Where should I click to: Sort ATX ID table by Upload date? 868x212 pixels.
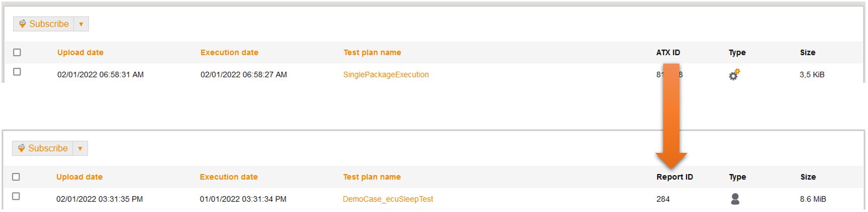coord(80,52)
